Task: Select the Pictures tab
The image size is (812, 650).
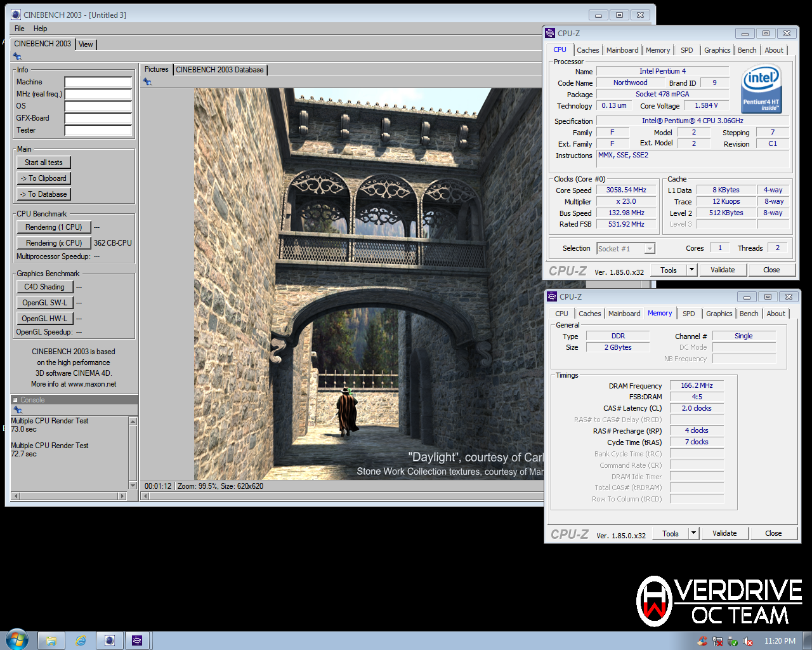Action: tap(156, 69)
